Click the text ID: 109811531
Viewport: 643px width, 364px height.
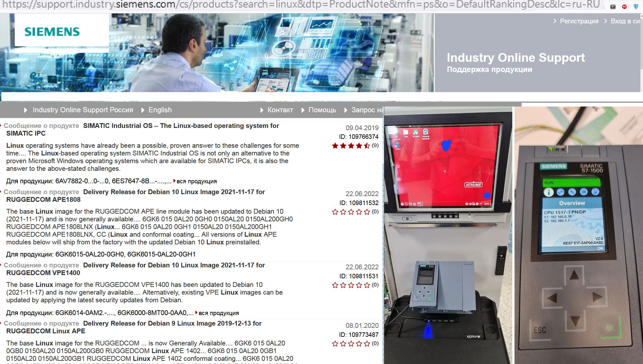359,276
